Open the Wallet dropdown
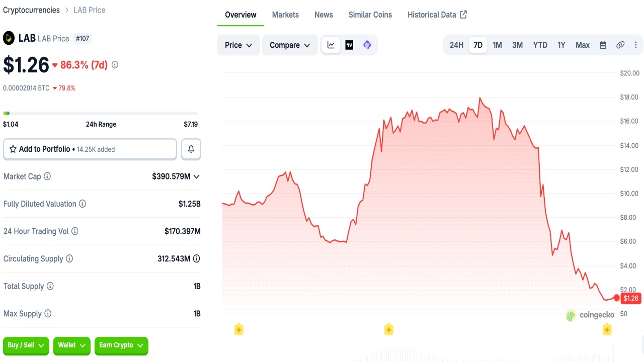644x362 pixels. [x=72, y=345]
